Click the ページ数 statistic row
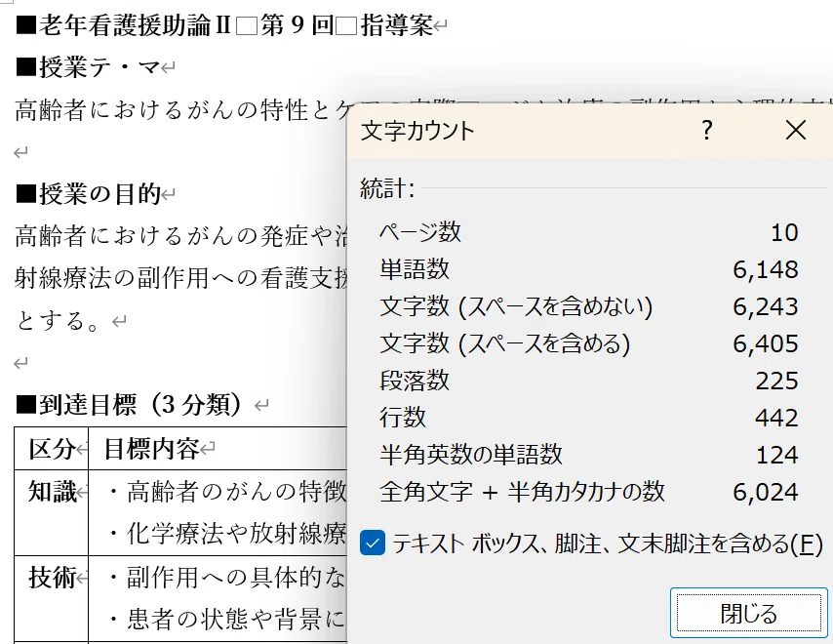This screenshot has height=644, width=833. [420, 232]
